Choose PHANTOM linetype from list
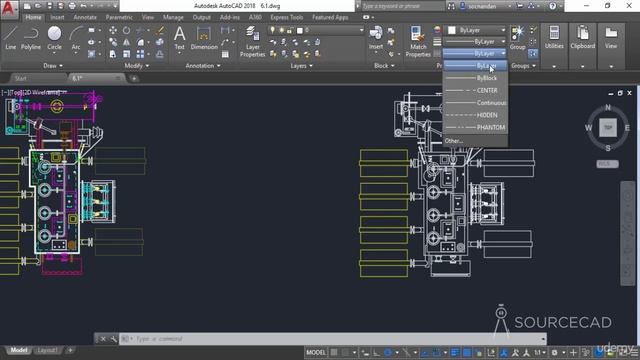Screen dimensions: 640x360 pos(475,127)
